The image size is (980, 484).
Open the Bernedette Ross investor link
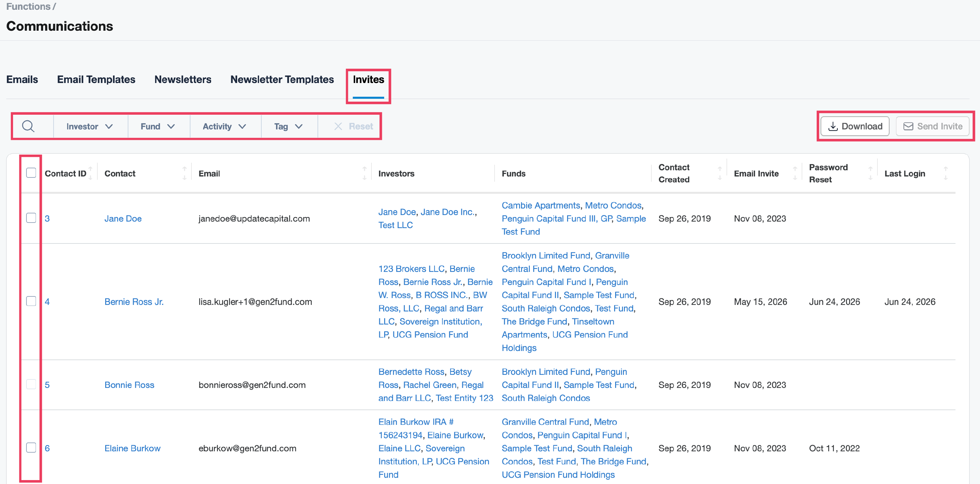coord(411,372)
